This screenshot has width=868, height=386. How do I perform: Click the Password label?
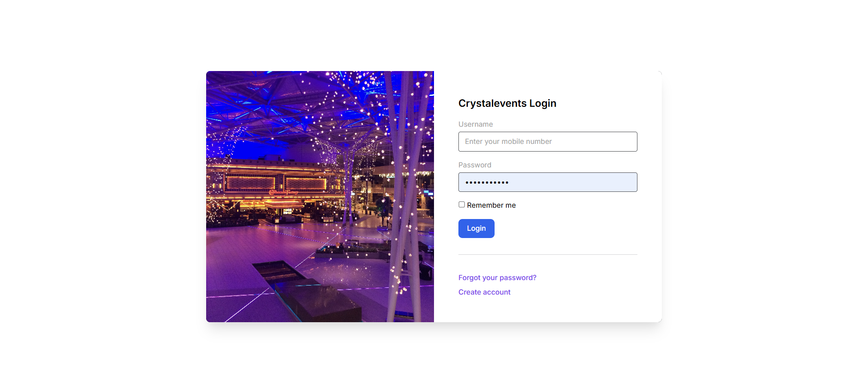point(475,165)
